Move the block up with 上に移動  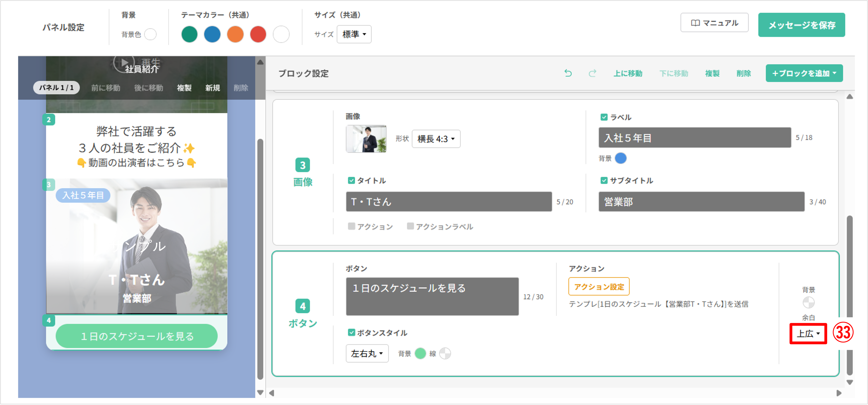(628, 73)
